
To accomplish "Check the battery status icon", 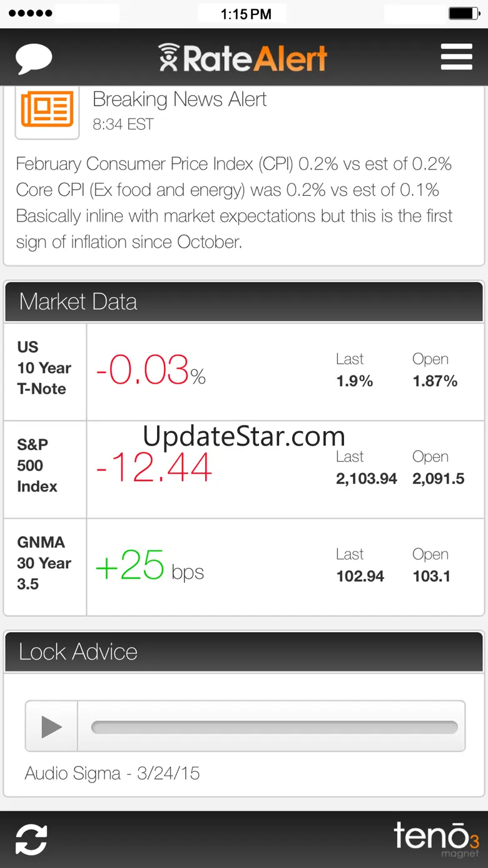I will pos(463,13).
